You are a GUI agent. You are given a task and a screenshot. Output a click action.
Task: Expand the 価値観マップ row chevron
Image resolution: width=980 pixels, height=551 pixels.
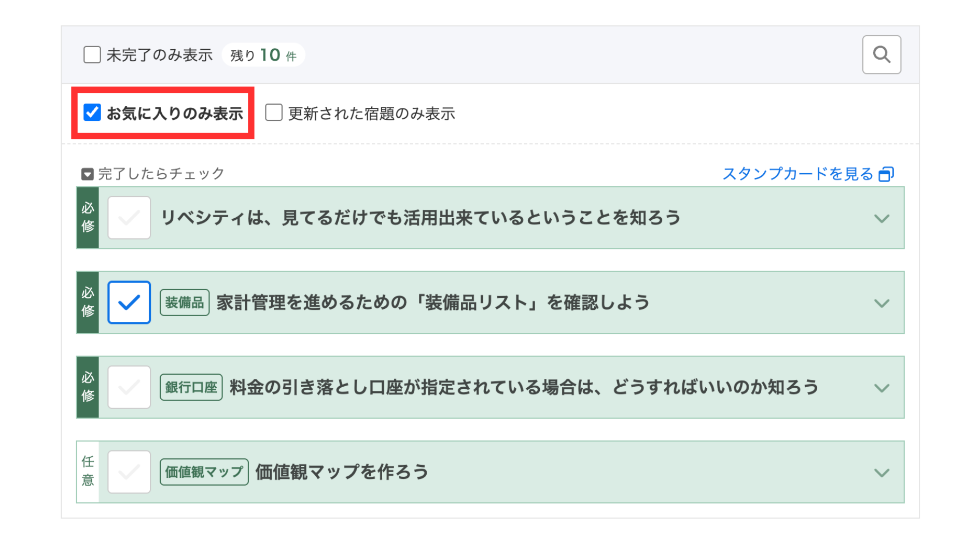pyautogui.click(x=881, y=473)
